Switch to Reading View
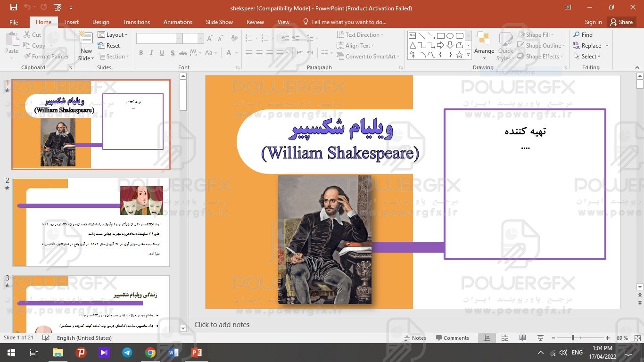This screenshot has height=362, width=644. pyautogui.click(x=522, y=338)
